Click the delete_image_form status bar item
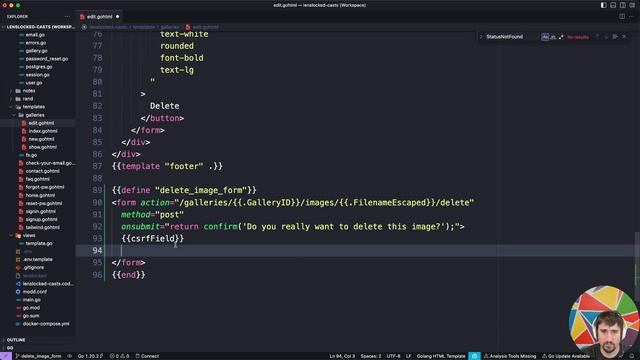Screen dimensions: 640x360 (x=38, y=356)
